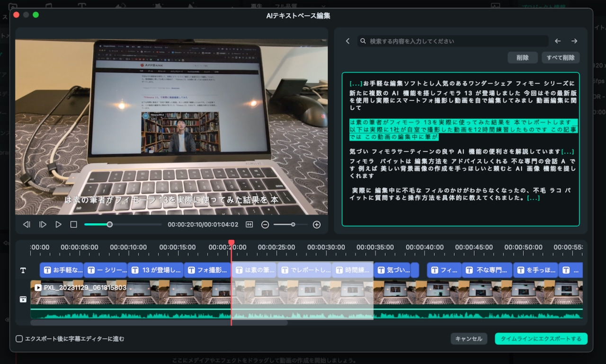
Task: Click the previous frame step button
Action: [27, 224]
